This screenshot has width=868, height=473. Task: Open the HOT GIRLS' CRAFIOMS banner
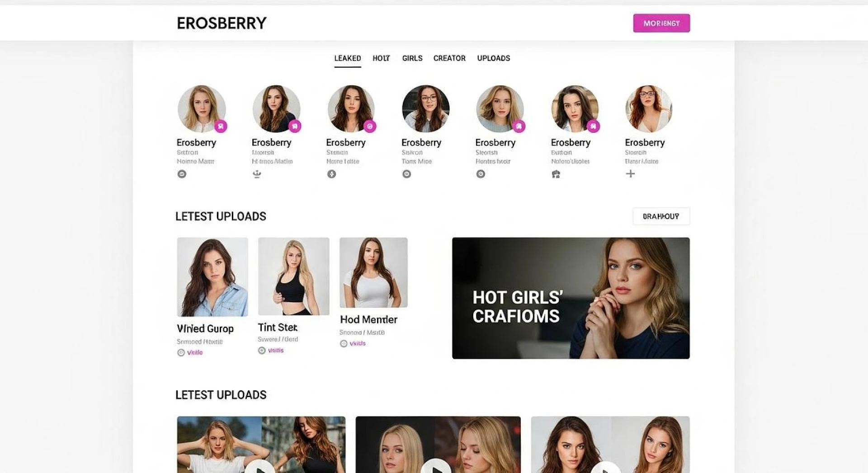pyautogui.click(x=571, y=298)
